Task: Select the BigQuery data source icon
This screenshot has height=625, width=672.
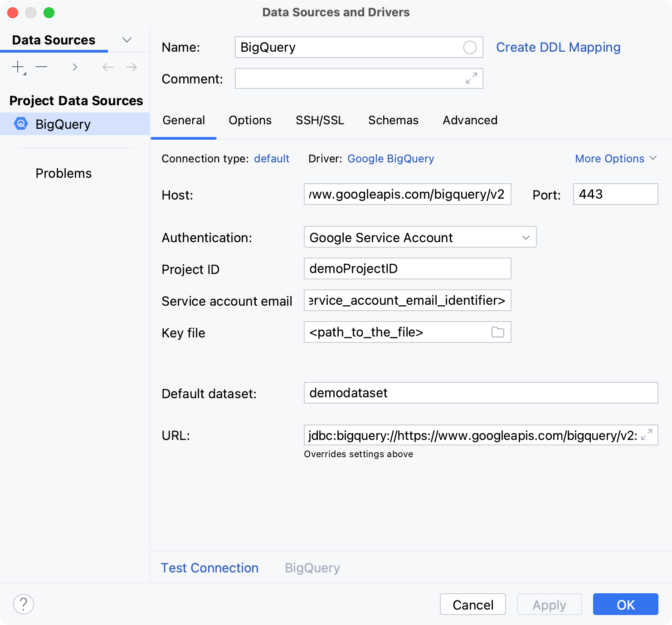Action: (x=20, y=124)
